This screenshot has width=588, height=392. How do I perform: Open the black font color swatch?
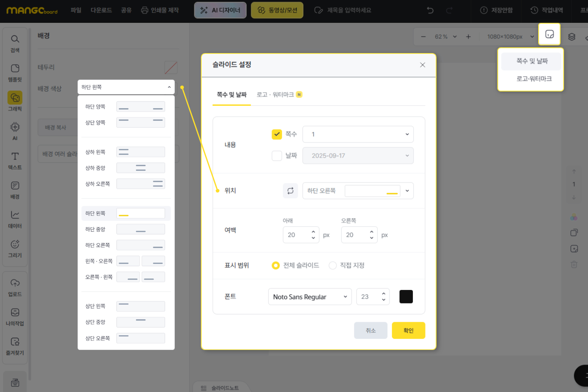pos(406,297)
